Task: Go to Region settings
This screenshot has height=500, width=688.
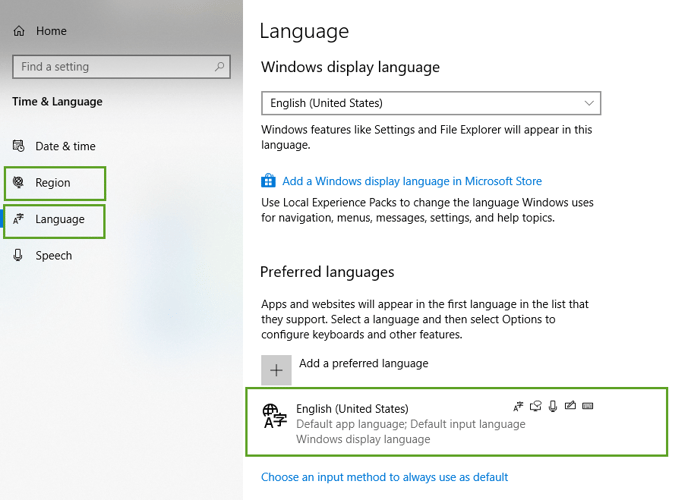Action: (55, 183)
